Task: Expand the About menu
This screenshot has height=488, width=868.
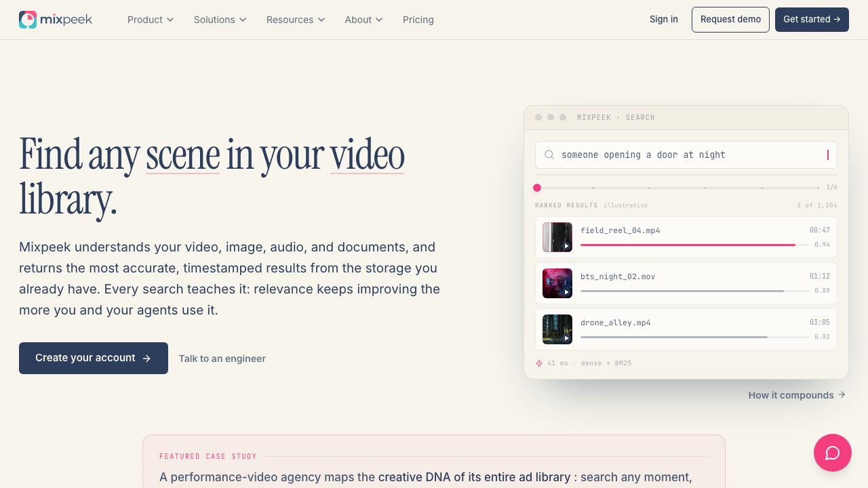Action: coord(363,20)
